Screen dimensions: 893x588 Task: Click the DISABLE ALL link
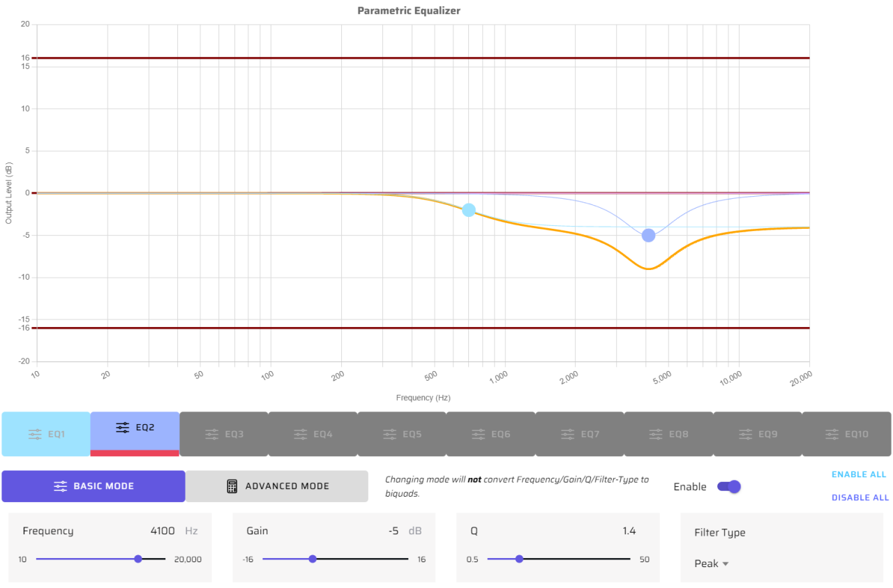[860, 497]
